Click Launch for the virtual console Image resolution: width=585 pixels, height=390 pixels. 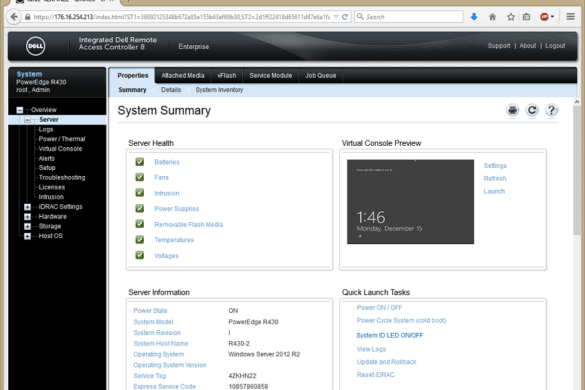(x=494, y=191)
